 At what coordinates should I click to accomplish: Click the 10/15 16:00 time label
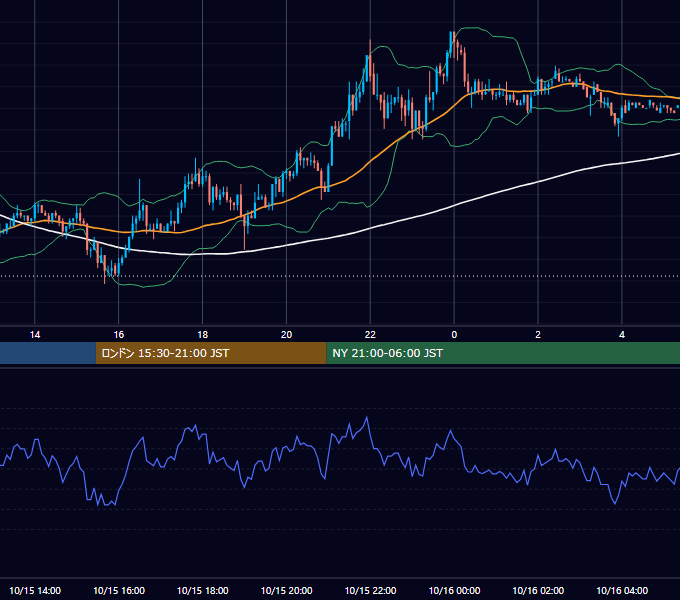coord(119,590)
